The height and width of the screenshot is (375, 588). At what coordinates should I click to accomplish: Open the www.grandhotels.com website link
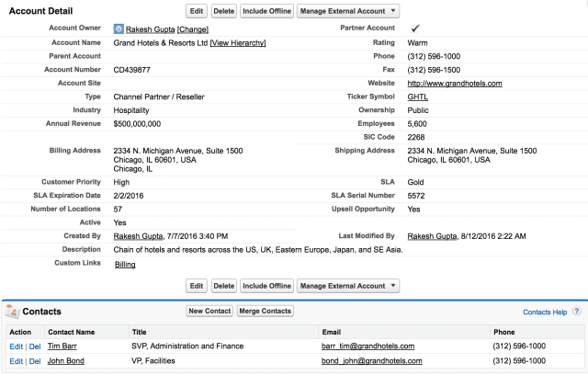[454, 83]
